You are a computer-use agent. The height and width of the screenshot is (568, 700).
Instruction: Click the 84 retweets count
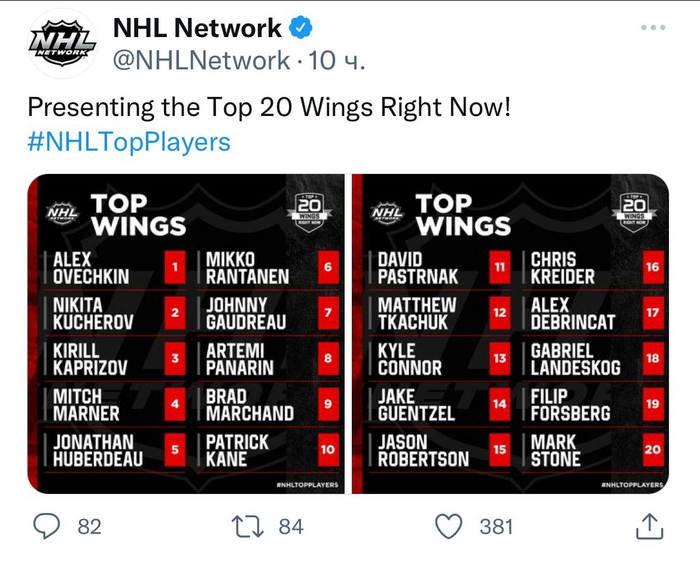291,526
